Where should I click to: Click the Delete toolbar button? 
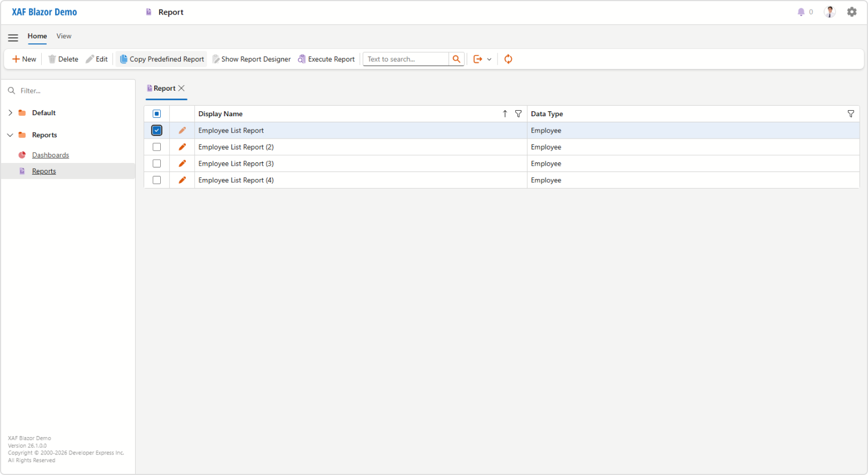(x=63, y=59)
